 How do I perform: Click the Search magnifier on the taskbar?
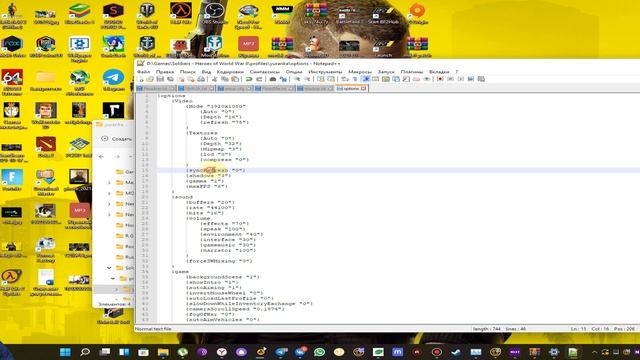coord(85,352)
